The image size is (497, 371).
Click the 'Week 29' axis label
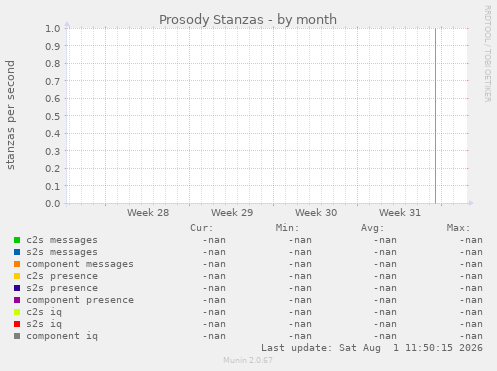tap(232, 213)
